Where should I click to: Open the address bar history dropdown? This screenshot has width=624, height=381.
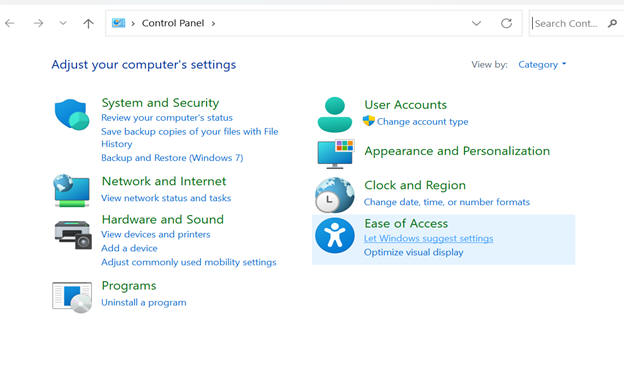(476, 23)
